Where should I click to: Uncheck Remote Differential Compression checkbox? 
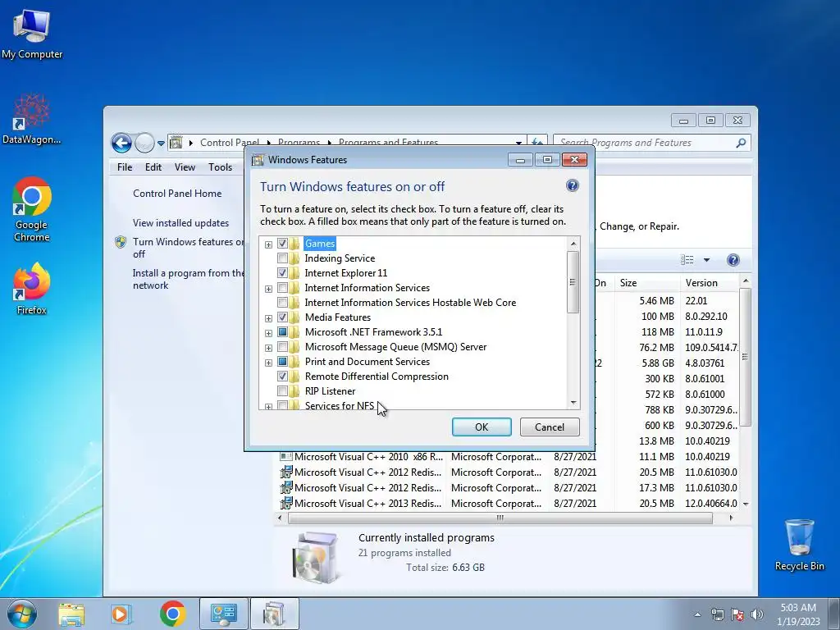[x=282, y=377]
